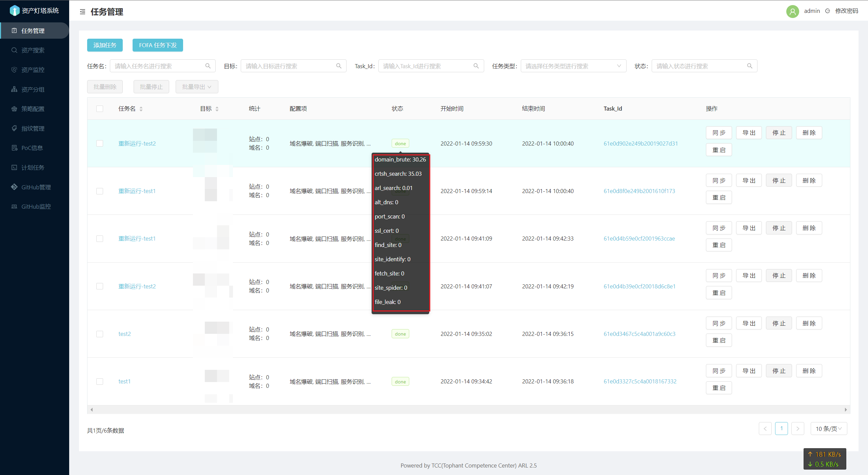This screenshot has height=475, width=868.
Task: Open the 任务类型 dropdown selector
Action: click(573, 66)
